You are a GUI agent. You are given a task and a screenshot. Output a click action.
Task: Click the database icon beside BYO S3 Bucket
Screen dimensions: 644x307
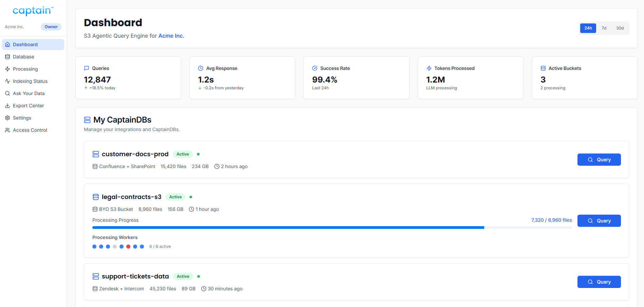tap(95, 209)
